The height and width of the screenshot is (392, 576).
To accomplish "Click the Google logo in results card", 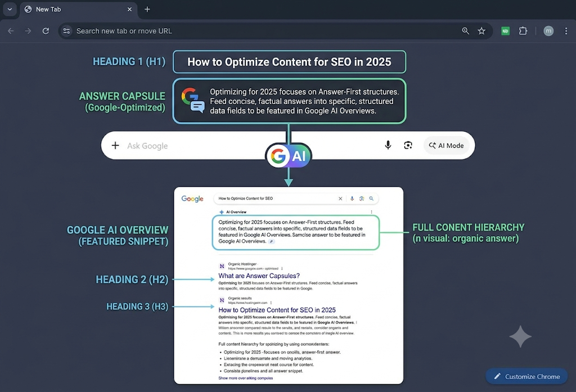I will pyautogui.click(x=192, y=199).
